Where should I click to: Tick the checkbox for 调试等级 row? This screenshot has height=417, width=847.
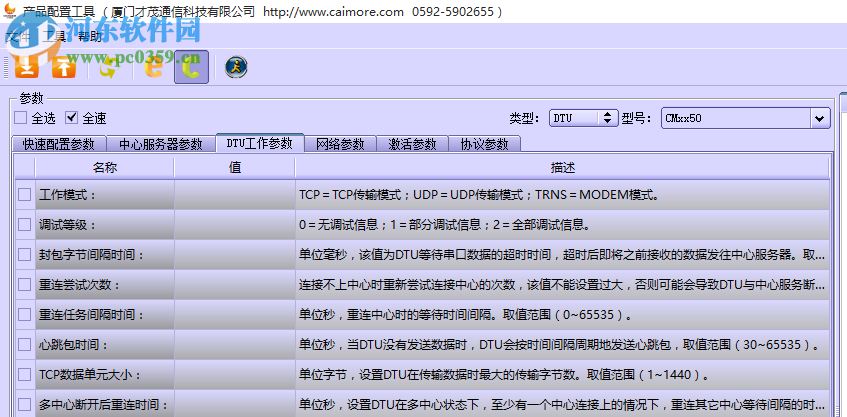pos(25,224)
